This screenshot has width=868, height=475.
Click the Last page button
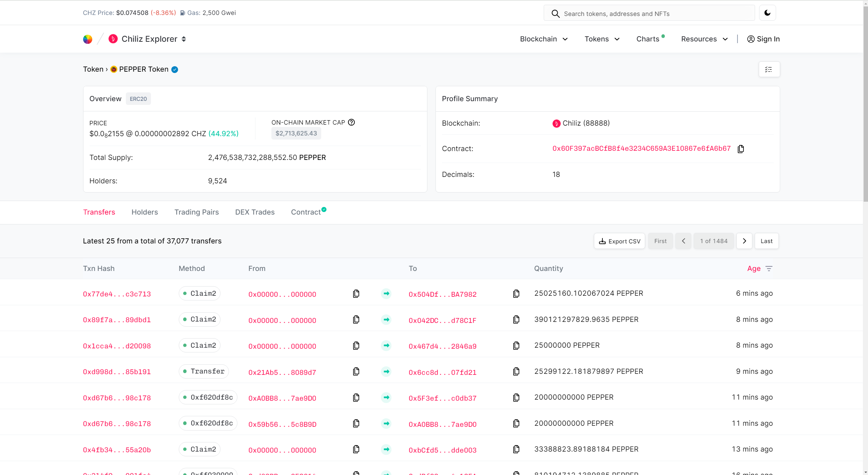coord(767,241)
